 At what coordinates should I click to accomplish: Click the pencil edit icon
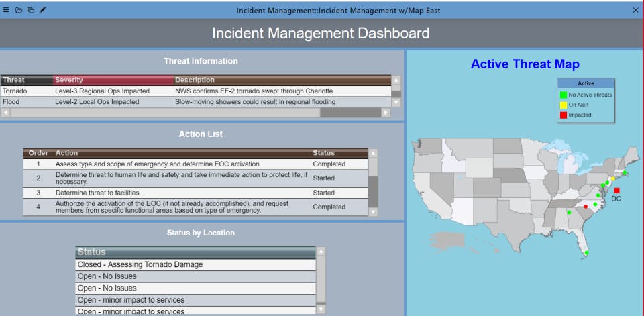pos(43,10)
